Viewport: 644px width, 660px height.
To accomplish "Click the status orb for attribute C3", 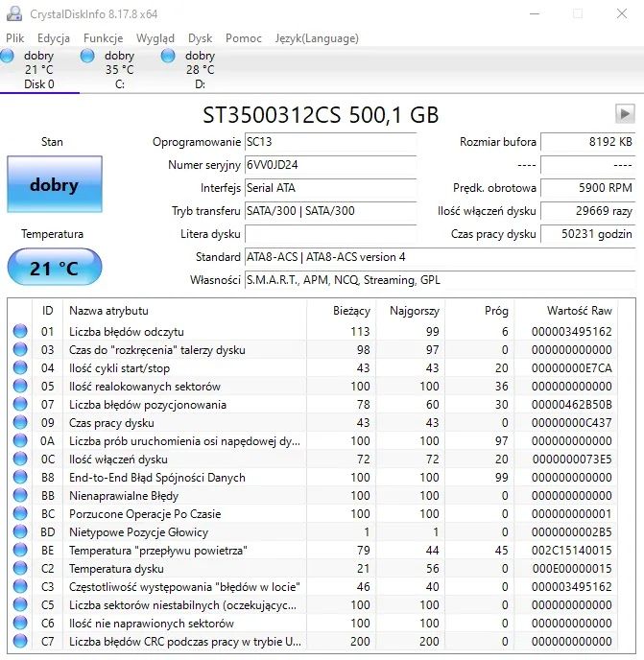I will (x=20, y=586).
